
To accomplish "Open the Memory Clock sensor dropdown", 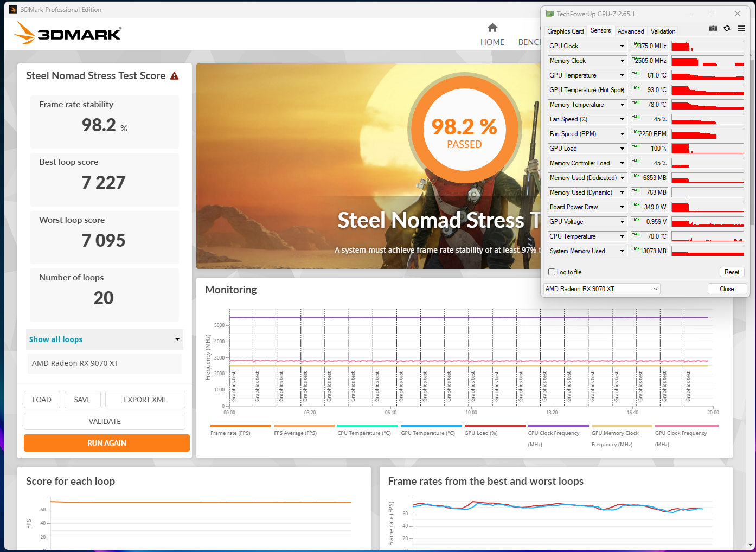I will tap(622, 61).
